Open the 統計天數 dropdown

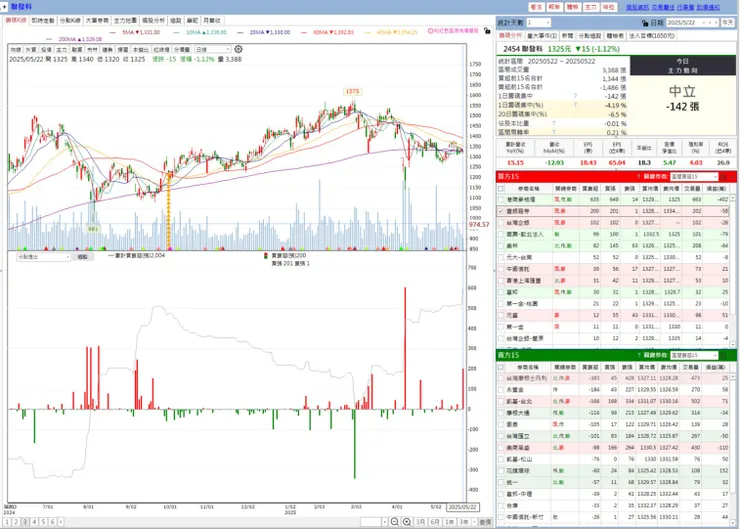coord(538,23)
